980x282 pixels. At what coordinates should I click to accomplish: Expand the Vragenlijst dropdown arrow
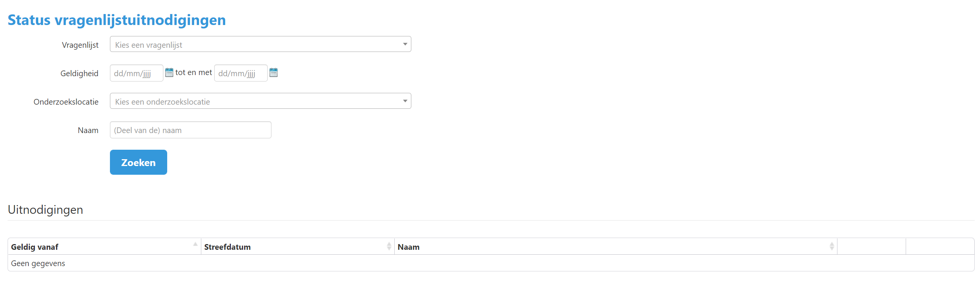405,44
